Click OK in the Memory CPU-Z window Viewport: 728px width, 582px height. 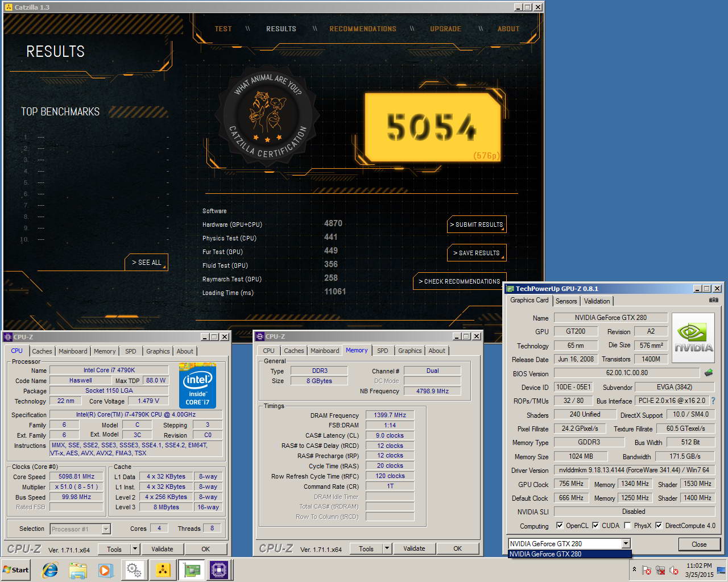click(x=457, y=548)
